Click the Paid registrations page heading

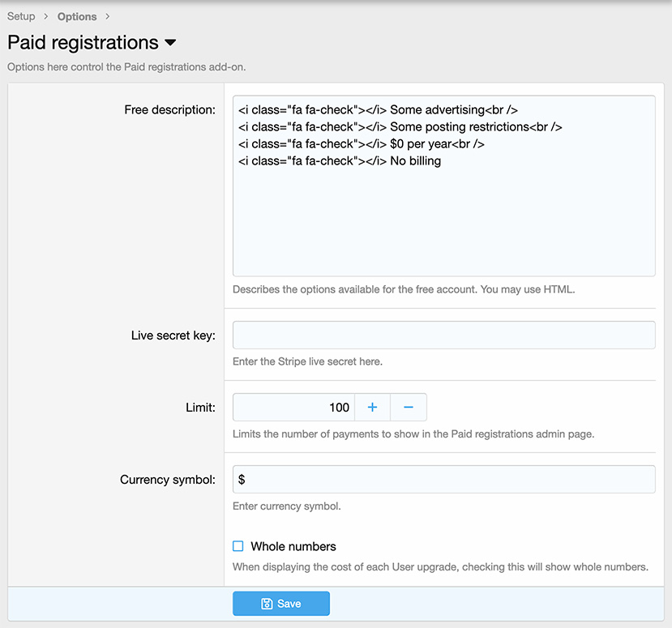point(83,42)
